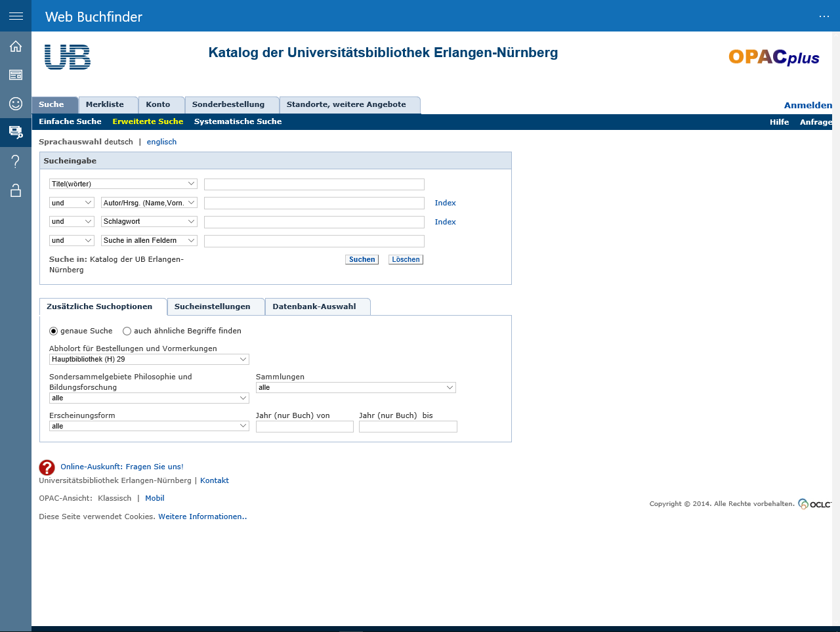Select the catalog search sidebar icon

coord(16,133)
